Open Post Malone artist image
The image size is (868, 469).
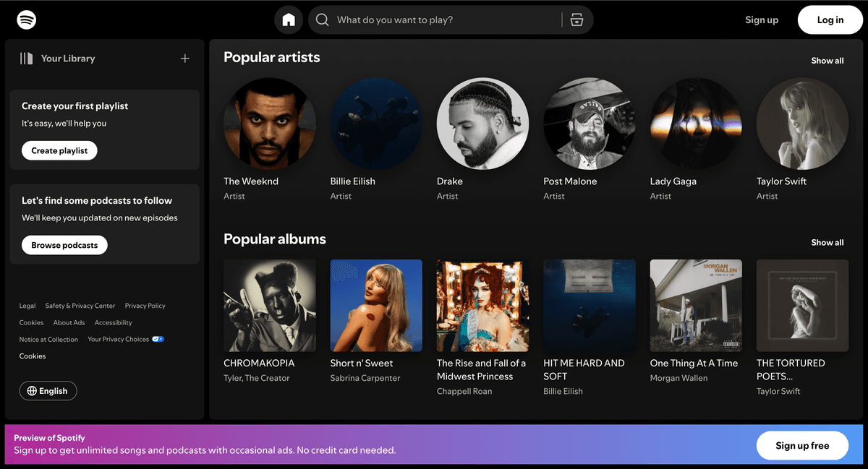(x=590, y=124)
